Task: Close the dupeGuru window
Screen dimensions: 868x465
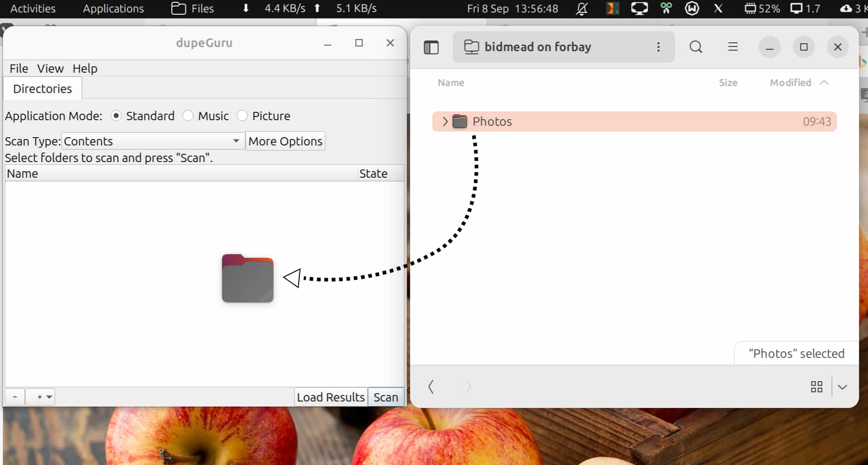Action: pos(390,43)
